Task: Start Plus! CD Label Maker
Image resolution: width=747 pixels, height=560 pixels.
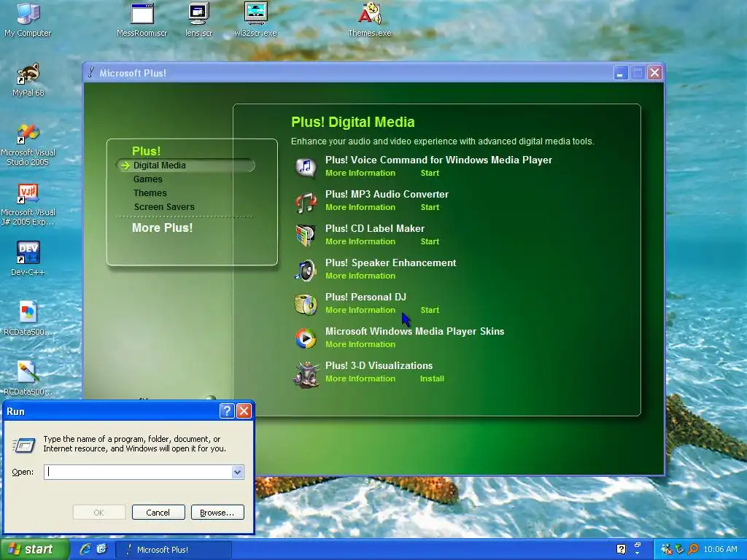Action: point(430,241)
